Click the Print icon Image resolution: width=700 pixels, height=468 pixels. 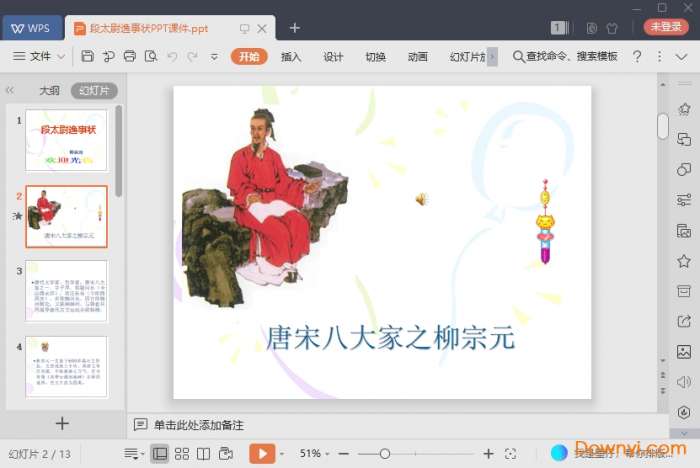[x=130, y=56]
